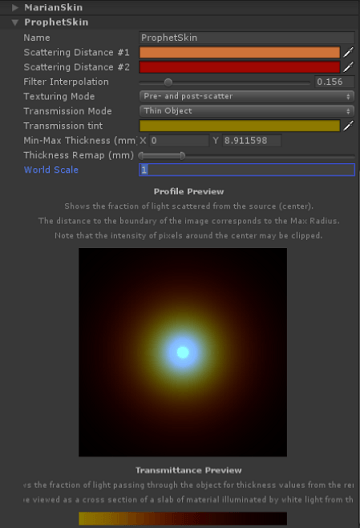This screenshot has height=528, width=360.
Task: Open the Scattering Distance #1 orange color swatch
Action: tap(239, 52)
